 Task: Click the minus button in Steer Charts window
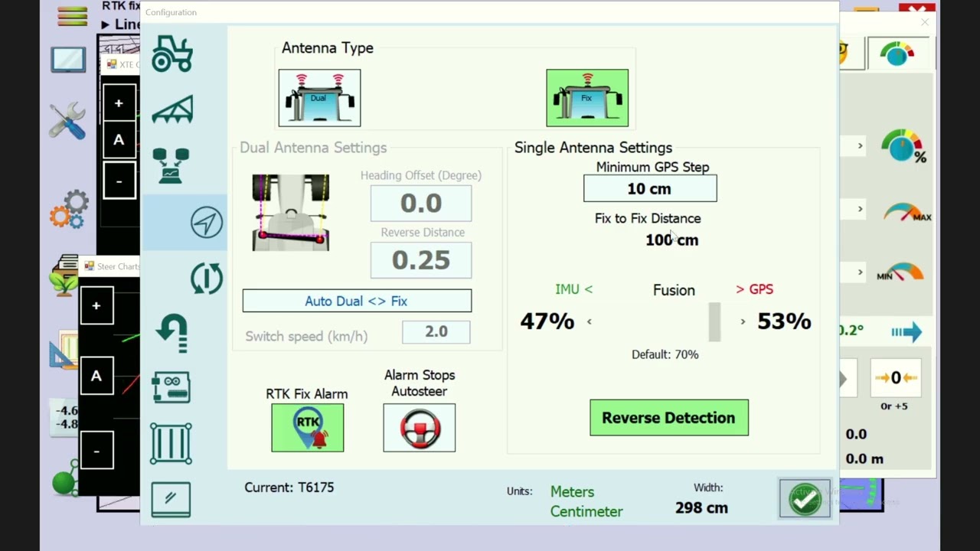point(96,451)
